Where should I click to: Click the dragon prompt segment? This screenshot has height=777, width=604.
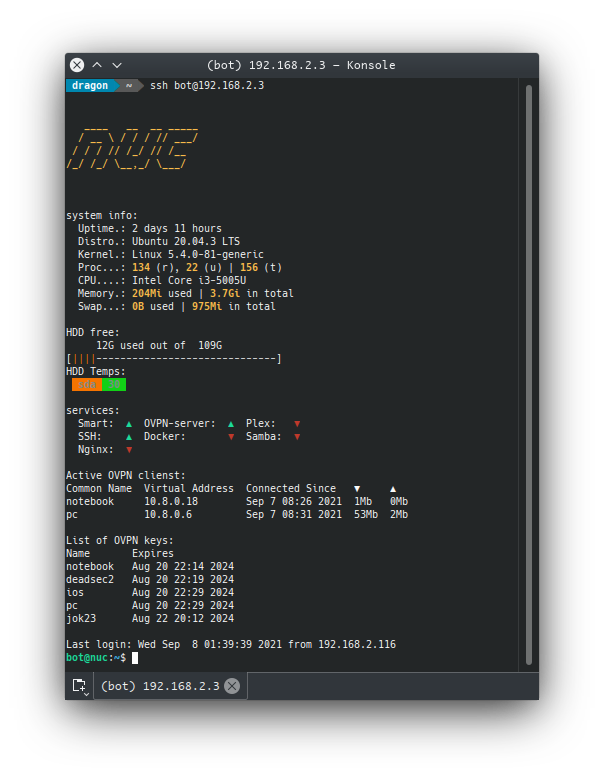click(x=90, y=86)
